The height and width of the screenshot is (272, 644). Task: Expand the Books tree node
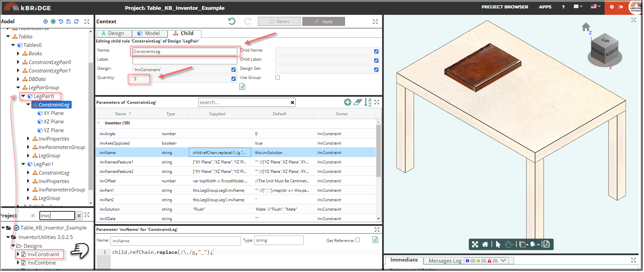pos(18,54)
